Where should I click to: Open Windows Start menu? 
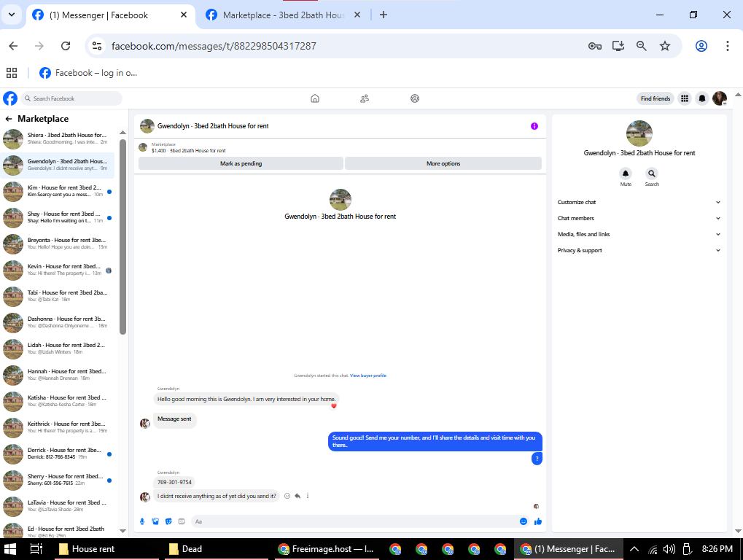pyautogui.click(x=10, y=549)
